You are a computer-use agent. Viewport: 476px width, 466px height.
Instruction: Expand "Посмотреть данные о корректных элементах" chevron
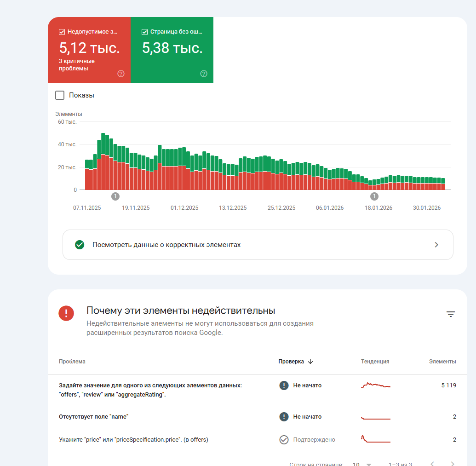(436, 245)
